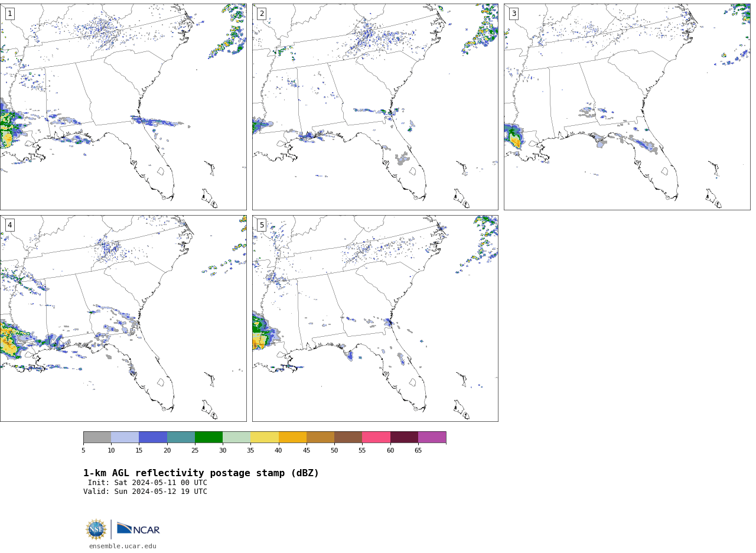This screenshot has height=553, width=756.
Task: Click the colorbar tick label 35
Action: 250,450
